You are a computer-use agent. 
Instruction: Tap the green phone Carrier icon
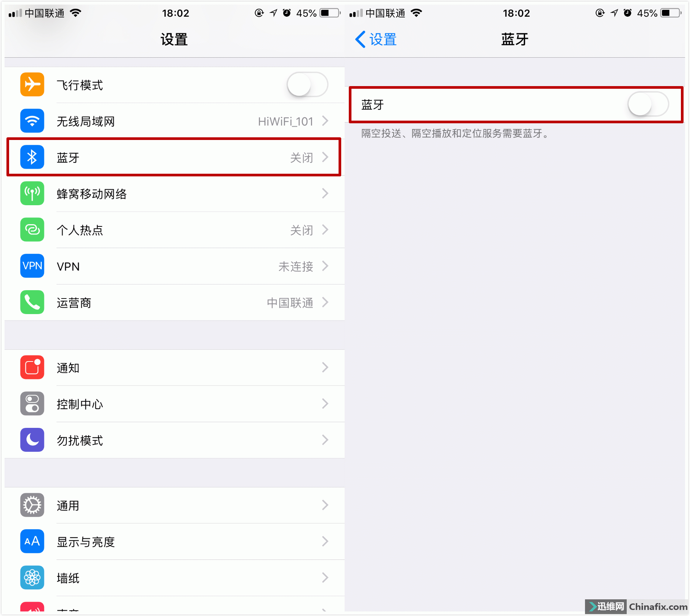32,302
